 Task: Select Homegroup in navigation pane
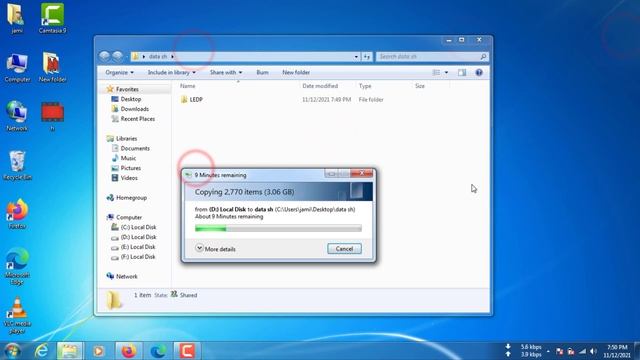coord(131,198)
